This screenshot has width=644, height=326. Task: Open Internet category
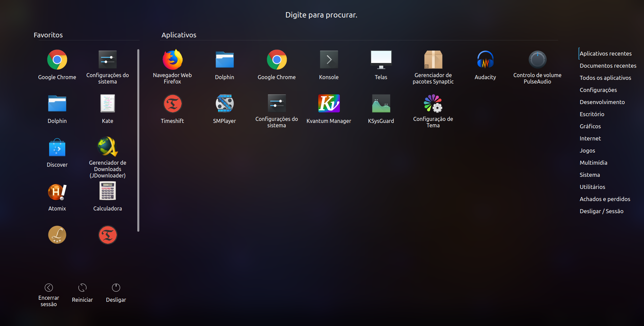point(590,138)
